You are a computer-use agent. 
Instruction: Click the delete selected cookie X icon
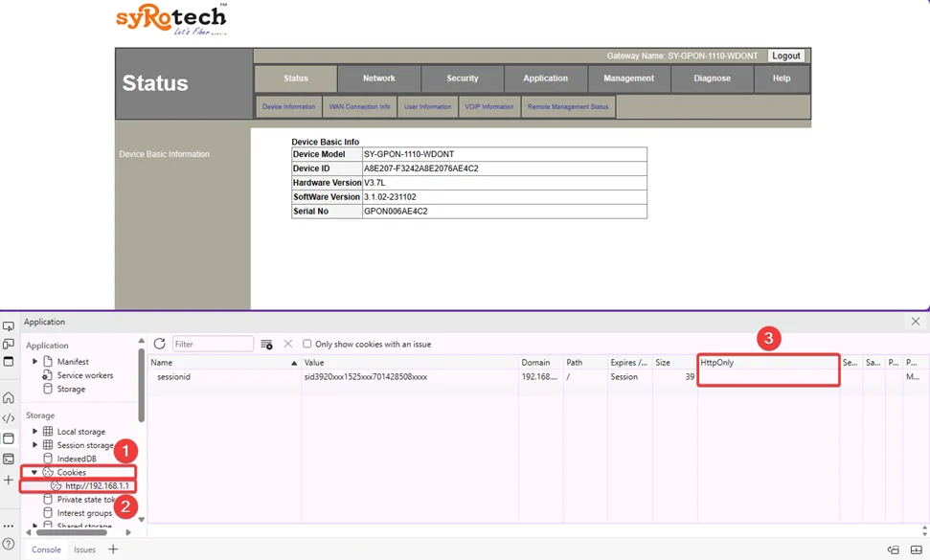point(288,344)
